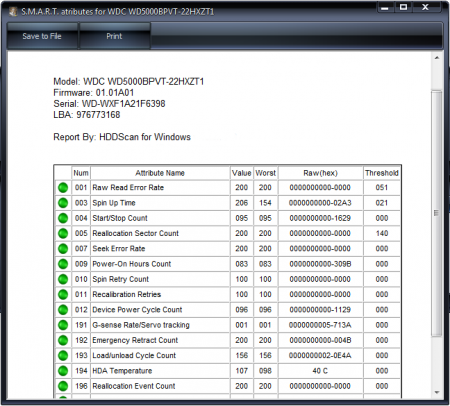This screenshot has width=450, height=406.
Task: Click raw value 0000000000-02A3
Action: [320, 203]
